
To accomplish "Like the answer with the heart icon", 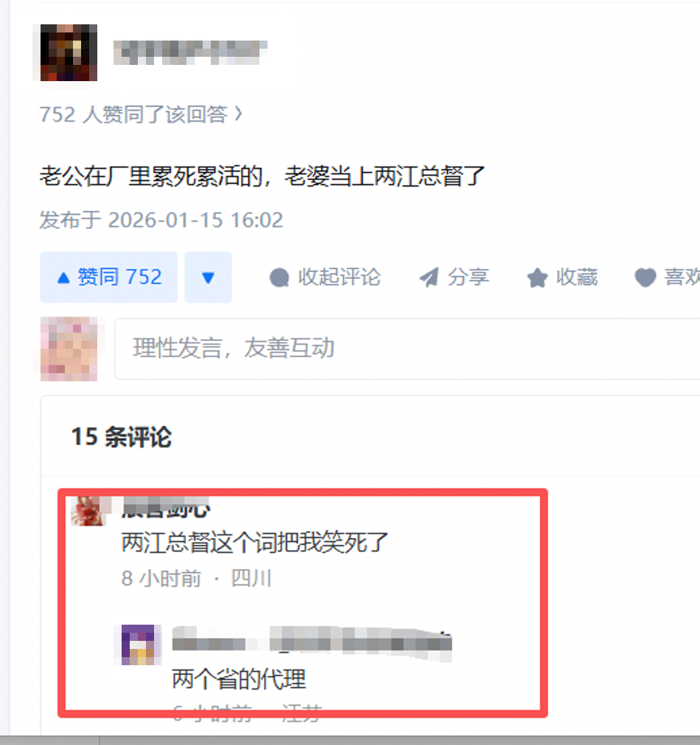I will coord(645,277).
